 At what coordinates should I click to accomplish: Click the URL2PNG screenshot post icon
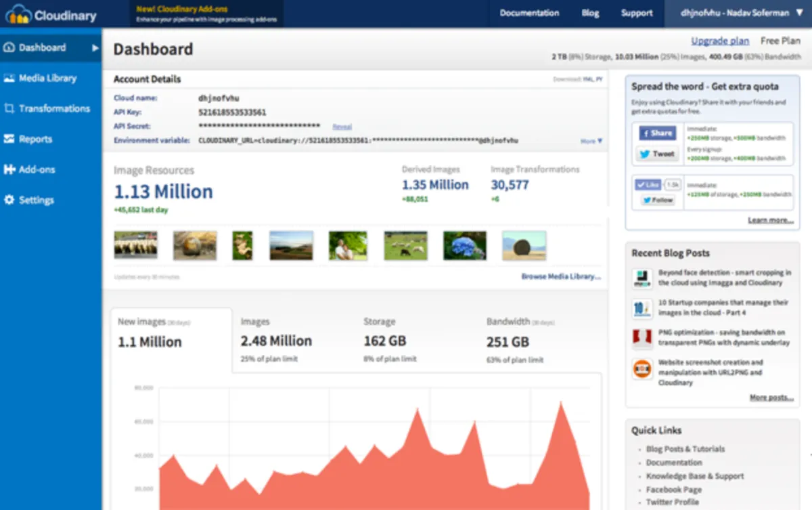[x=642, y=368]
